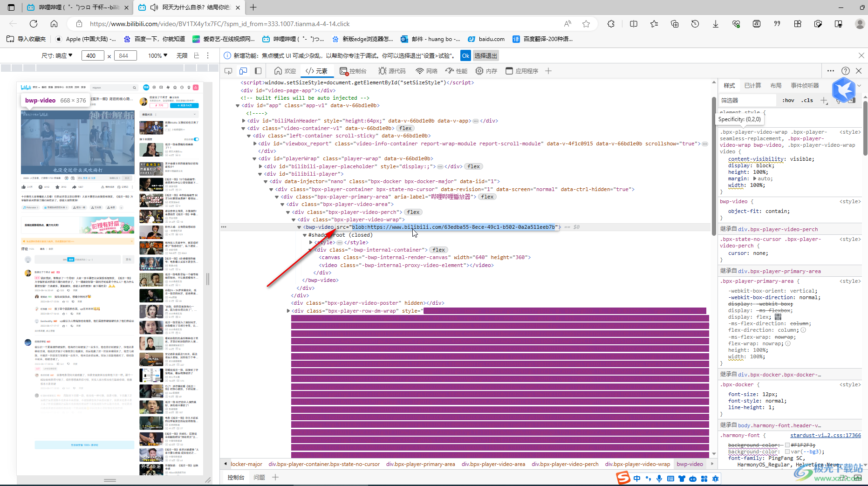Collapse the div id="app" node
This screenshot has width=868, height=486.
pos(238,106)
